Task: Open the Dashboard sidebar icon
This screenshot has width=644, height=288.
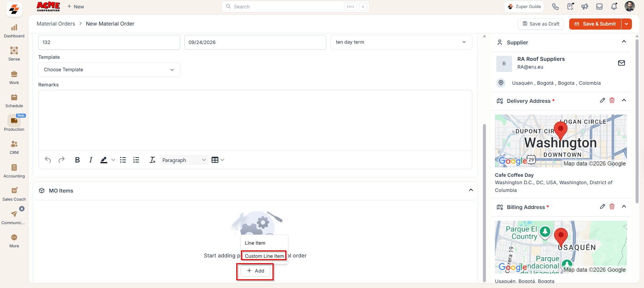Action: [14, 31]
